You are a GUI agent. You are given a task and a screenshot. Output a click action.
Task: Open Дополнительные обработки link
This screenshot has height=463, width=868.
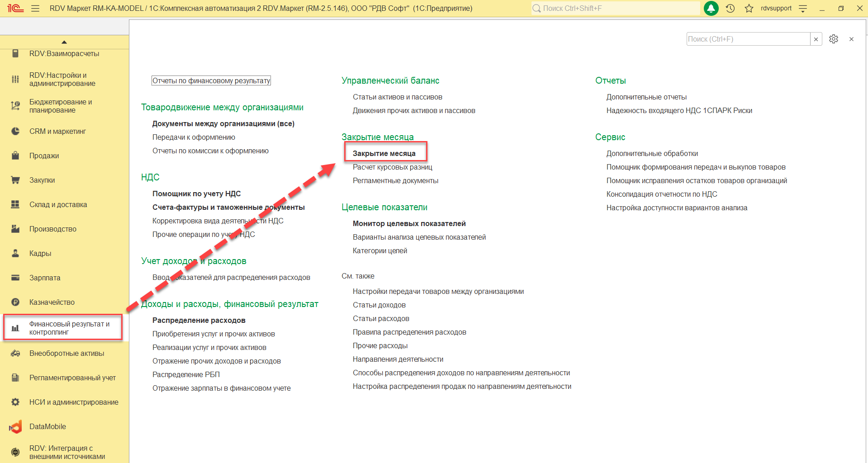[x=652, y=153]
